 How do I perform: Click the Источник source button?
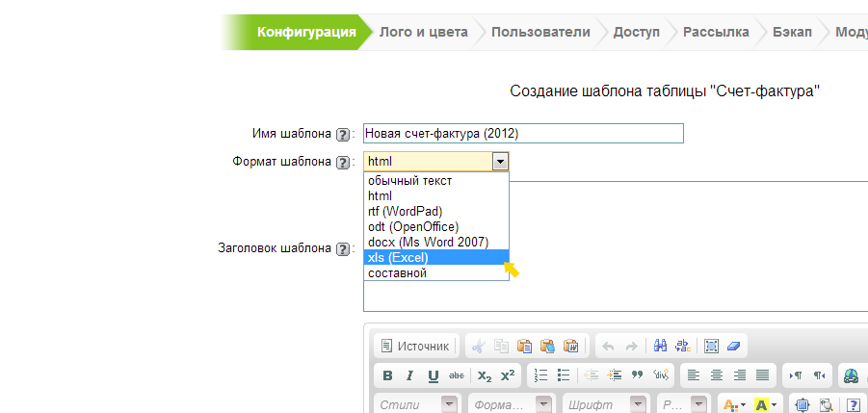coord(414,346)
